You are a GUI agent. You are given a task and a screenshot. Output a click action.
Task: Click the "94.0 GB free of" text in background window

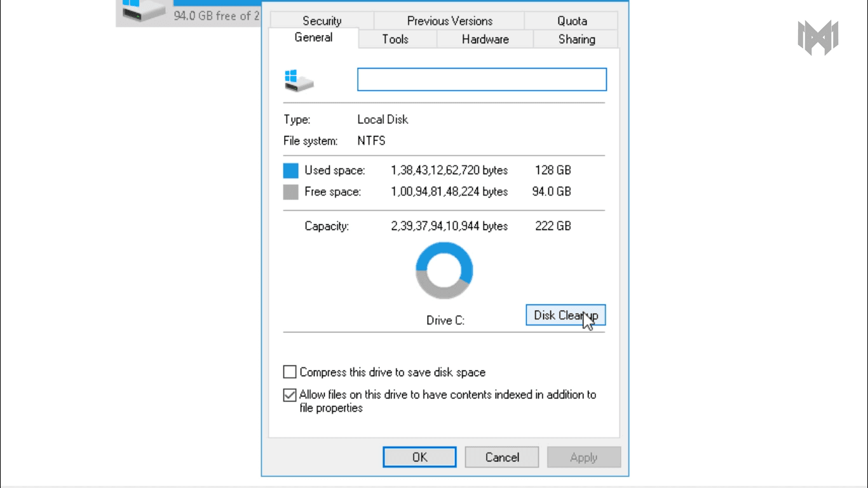point(212,15)
